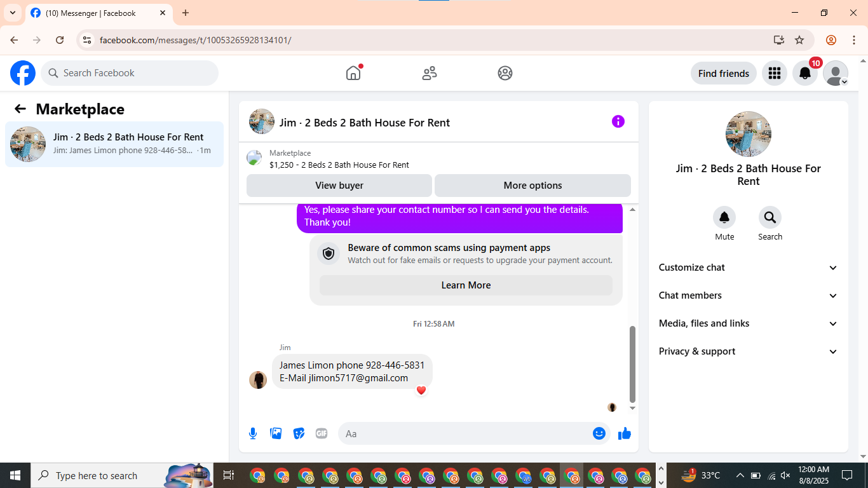Click the install app icon in address bar
This screenshot has height=488, width=868.
click(x=779, y=40)
